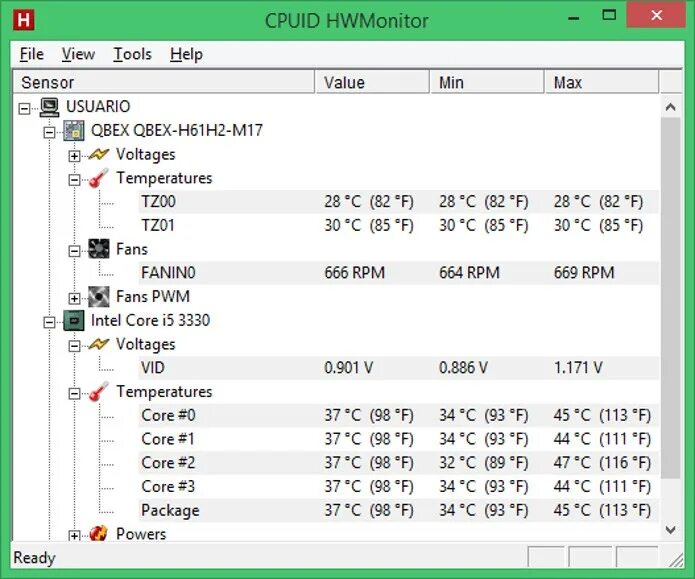The width and height of the screenshot is (695, 579).
Task: Click the Value column header
Action: pyautogui.click(x=372, y=82)
